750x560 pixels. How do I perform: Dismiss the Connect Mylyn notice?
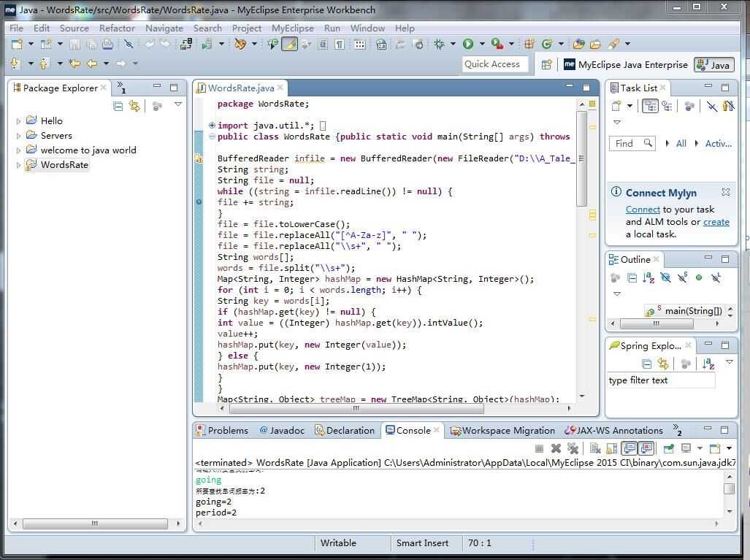coord(725,192)
